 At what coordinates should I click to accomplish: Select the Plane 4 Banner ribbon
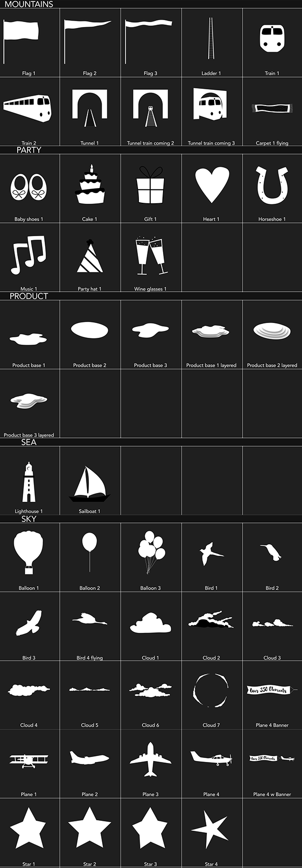tap(272, 690)
